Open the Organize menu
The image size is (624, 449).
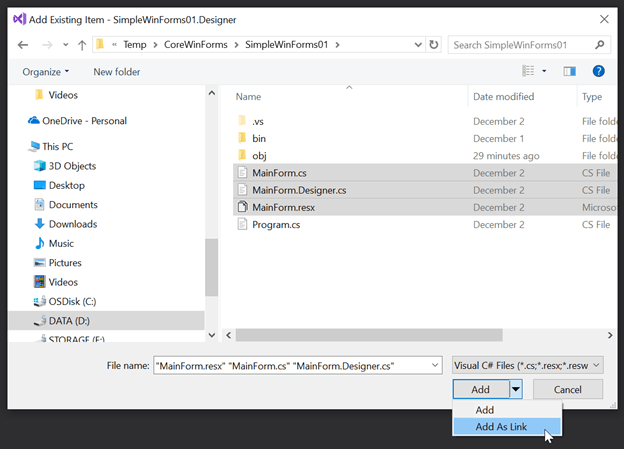point(45,72)
